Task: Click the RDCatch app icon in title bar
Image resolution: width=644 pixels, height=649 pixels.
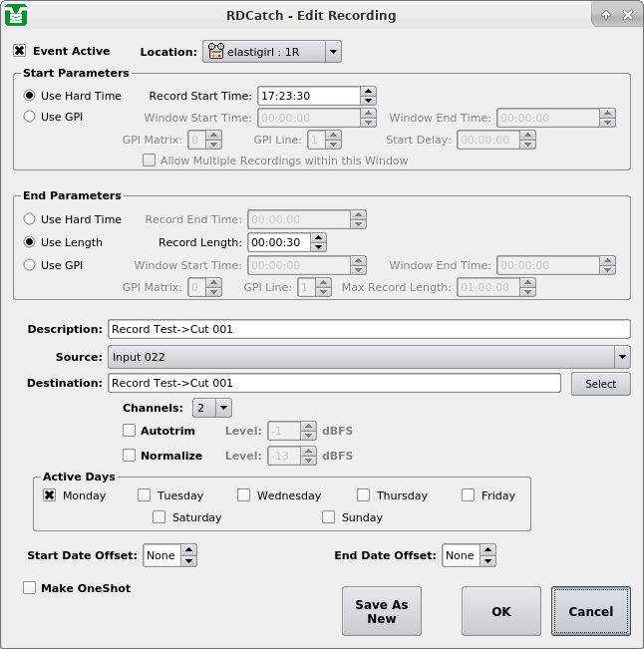Action: click(x=16, y=15)
